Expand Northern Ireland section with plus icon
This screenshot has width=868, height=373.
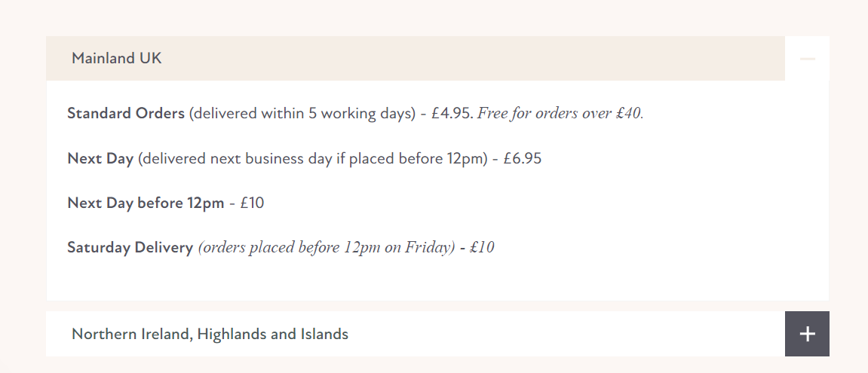click(x=807, y=334)
